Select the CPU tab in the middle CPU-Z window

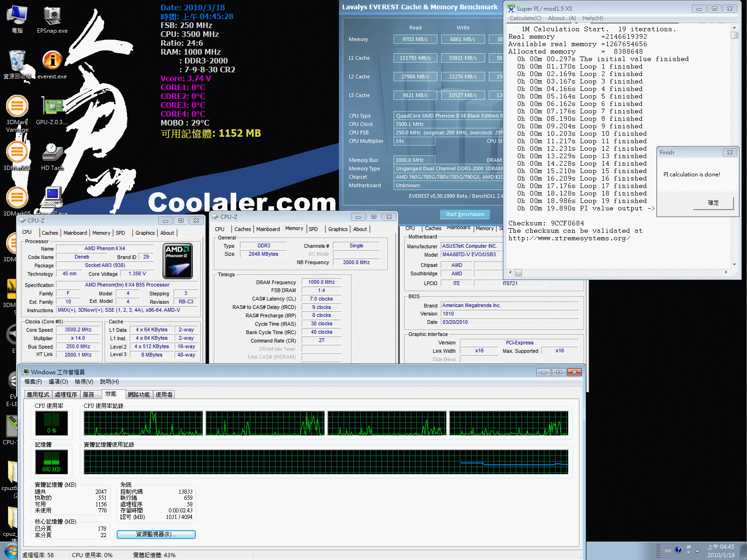219,229
